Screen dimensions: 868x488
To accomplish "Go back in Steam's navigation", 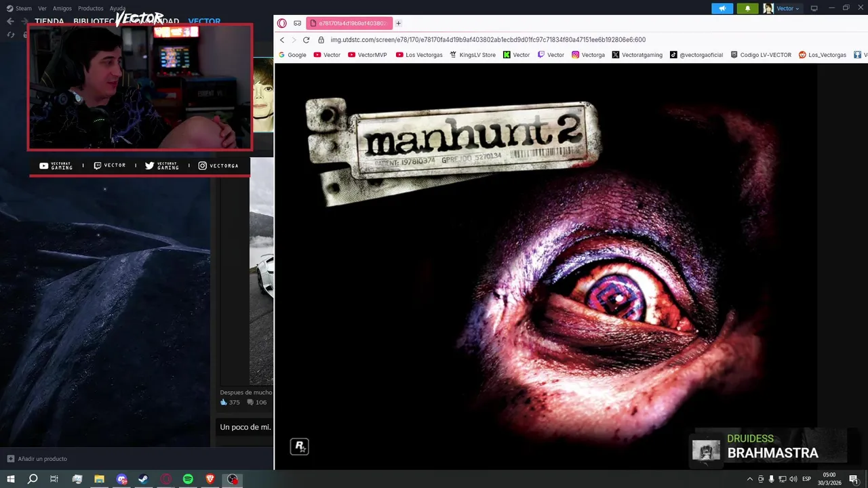I will pos(10,21).
